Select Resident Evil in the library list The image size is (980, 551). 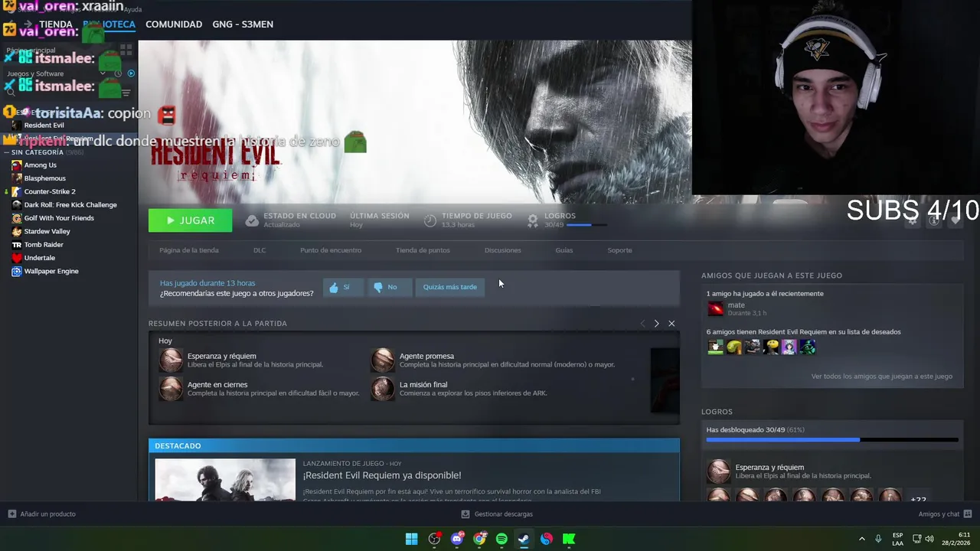coord(44,126)
